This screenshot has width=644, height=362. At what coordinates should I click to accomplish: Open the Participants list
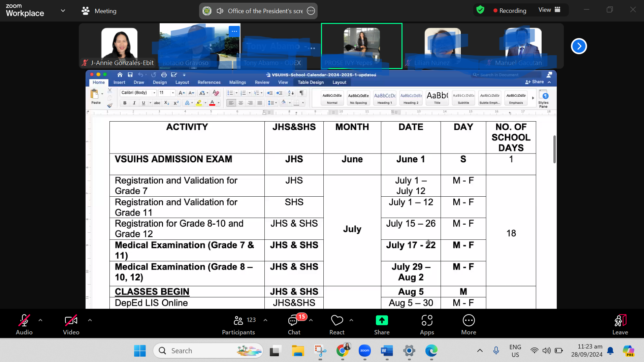pyautogui.click(x=238, y=324)
